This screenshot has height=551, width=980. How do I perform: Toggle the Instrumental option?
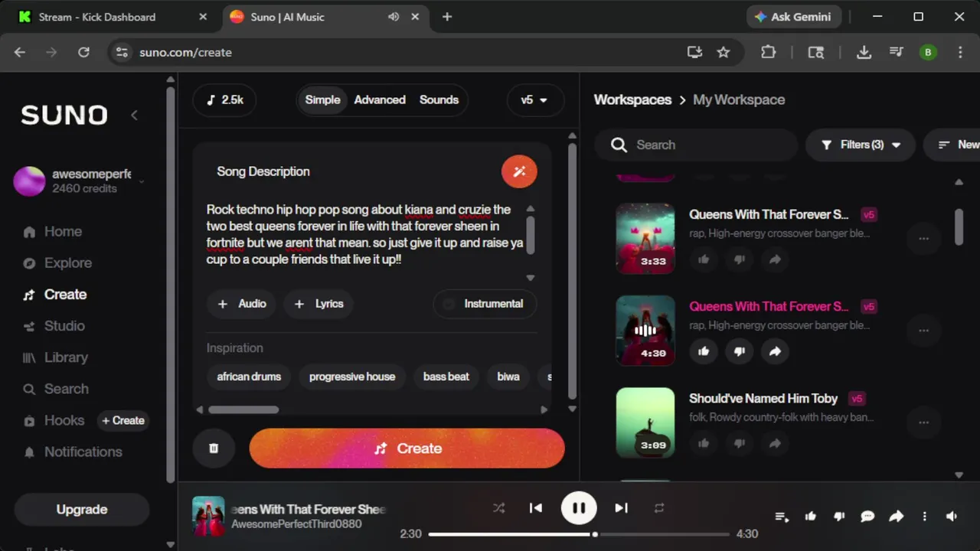click(484, 304)
